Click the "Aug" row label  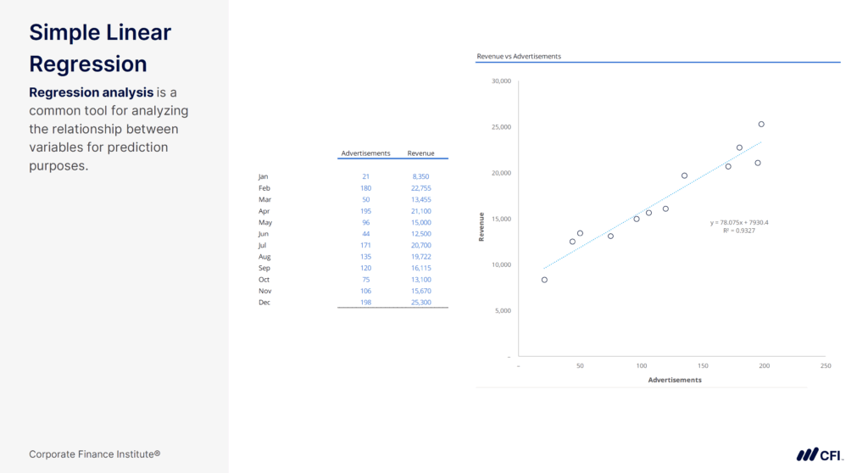click(264, 257)
